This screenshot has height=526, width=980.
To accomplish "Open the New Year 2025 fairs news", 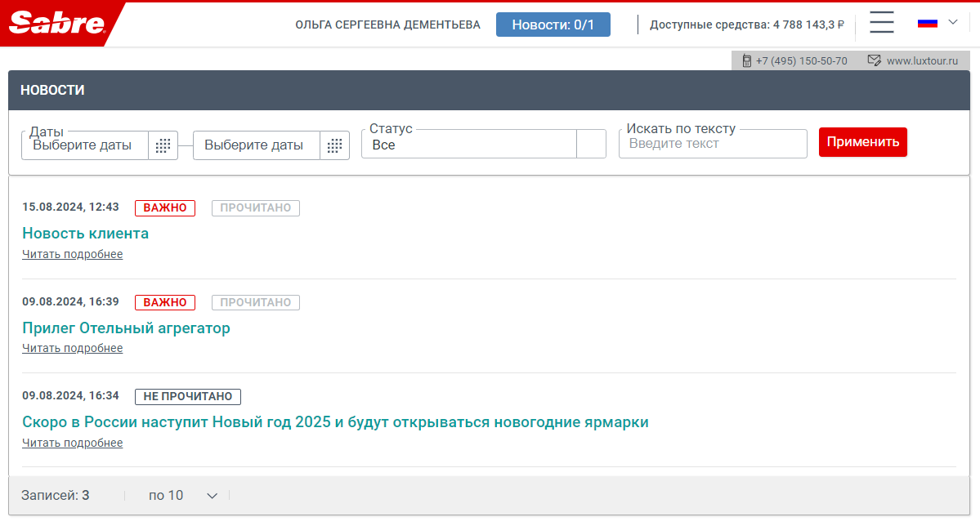I will (x=335, y=422).
